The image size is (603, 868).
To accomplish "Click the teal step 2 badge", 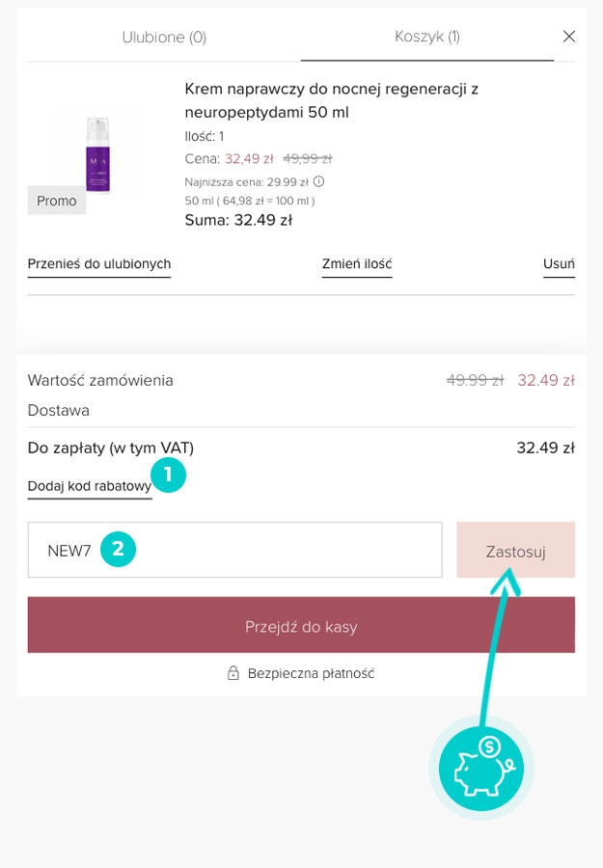I will [118, 550].
